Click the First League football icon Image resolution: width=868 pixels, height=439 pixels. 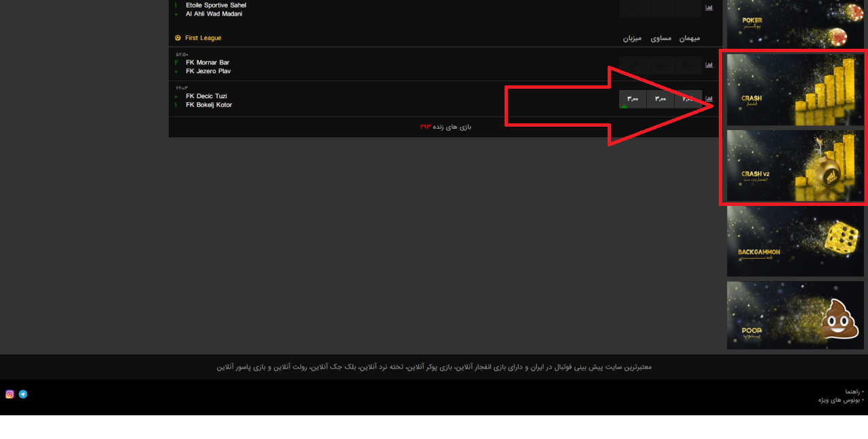[x=178, y=38]
